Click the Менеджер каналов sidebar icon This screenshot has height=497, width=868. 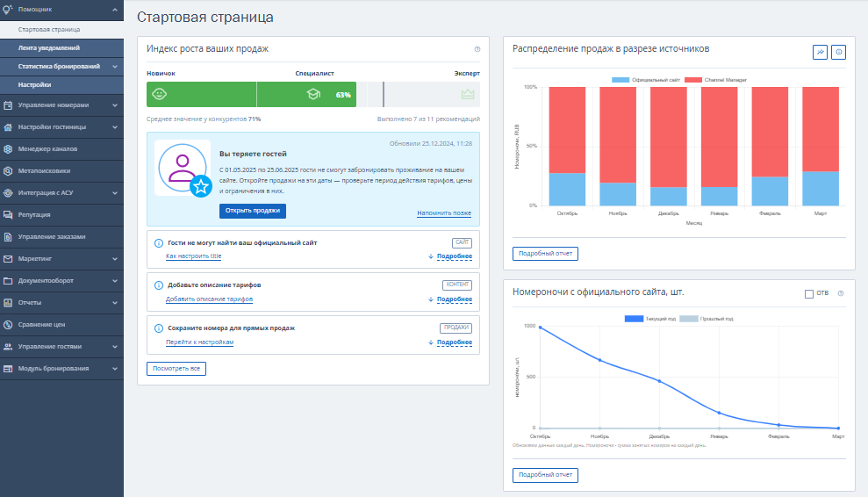[x=8, y=149]
